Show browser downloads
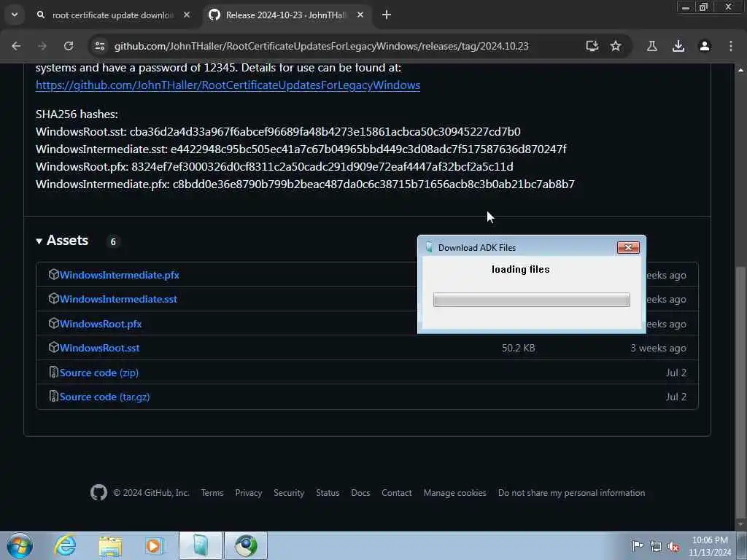The height and width of the screenshot is (560, 747). tap(678, 46)
